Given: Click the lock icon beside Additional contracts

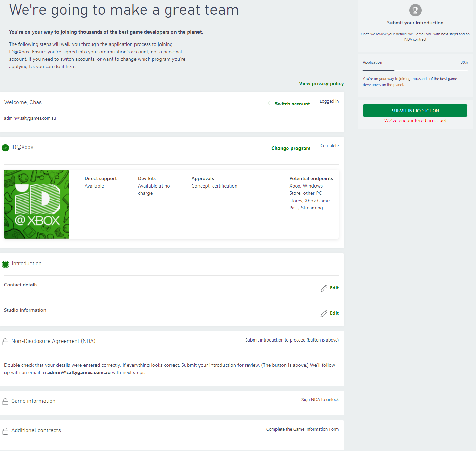Looking at the screenshot, I should 5,431.
